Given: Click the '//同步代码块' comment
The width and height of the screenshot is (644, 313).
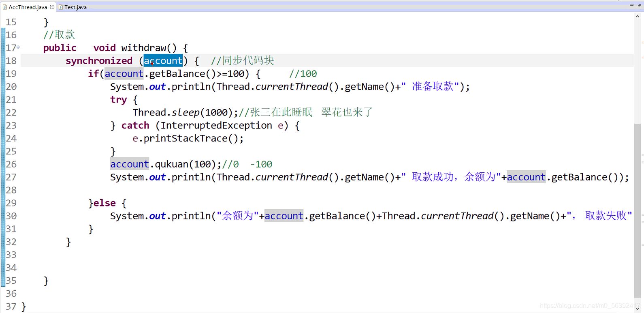Looking at the screenshot, I should pyautogui.click(x=242, y=61).
